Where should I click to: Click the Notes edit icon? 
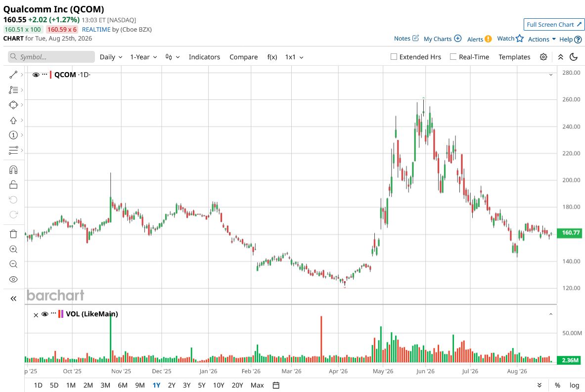click(x=415, y=38)
